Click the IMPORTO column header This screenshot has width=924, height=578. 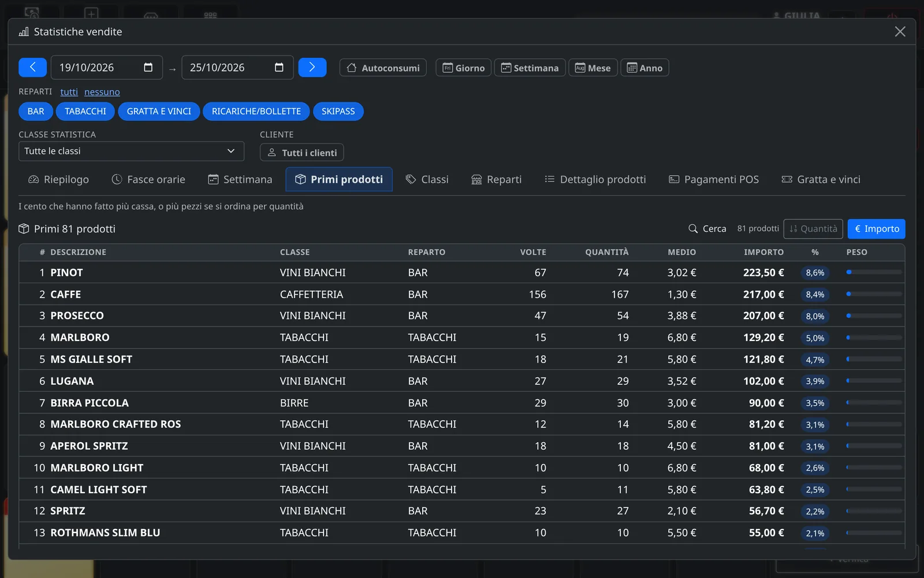[x=763, y=253]
